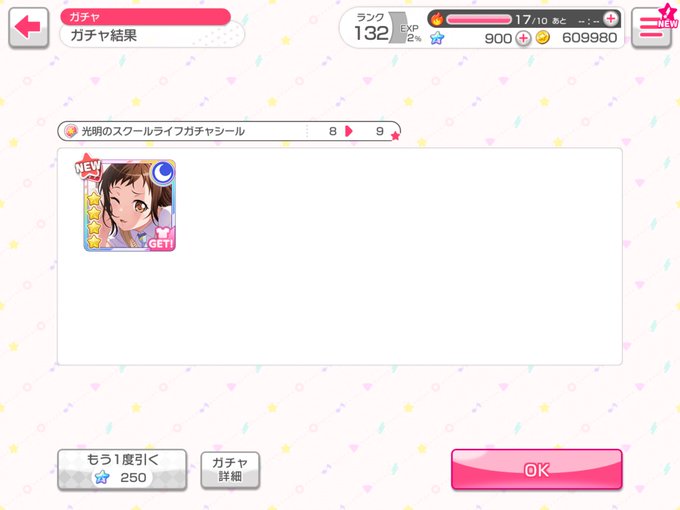Tap the pink back arrow button
Image resolution: width=680 pixels, height=510 pixels.
tap(28, 27)
